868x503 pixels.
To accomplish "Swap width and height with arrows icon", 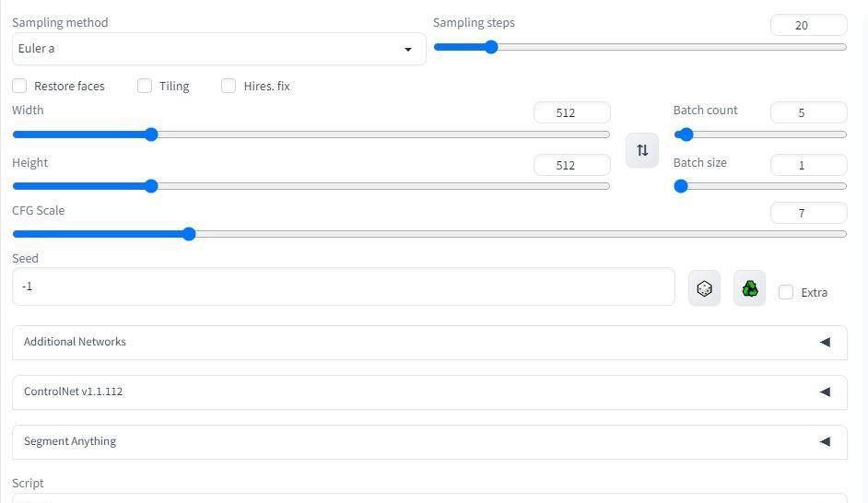I will click(x=642, y=150).
